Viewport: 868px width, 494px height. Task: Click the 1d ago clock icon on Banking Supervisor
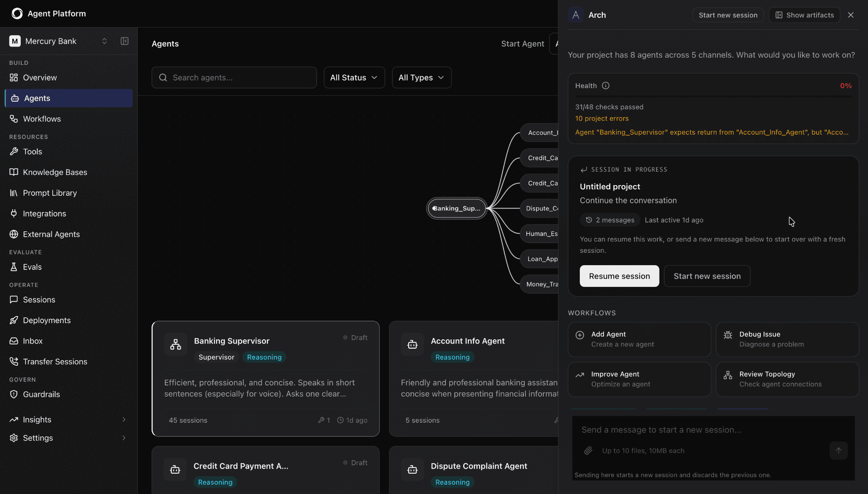(x=340, y=420)
